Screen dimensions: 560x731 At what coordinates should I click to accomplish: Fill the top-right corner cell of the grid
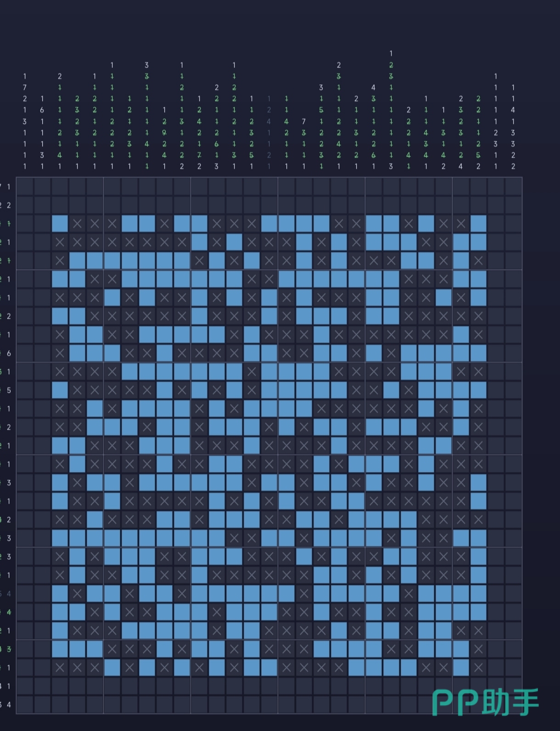[x=513, y=187]
